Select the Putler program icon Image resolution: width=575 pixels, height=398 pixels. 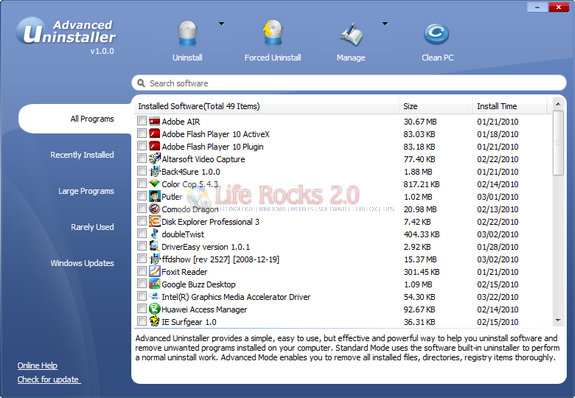154,196
